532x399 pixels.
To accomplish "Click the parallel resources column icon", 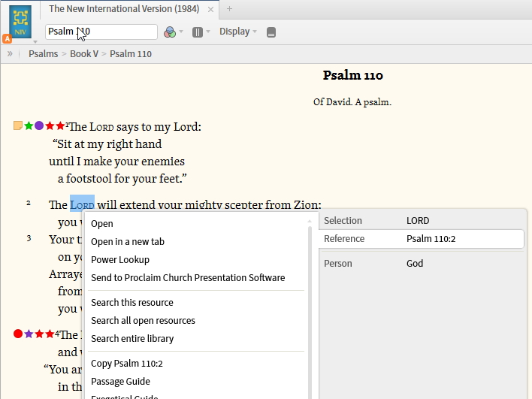I will pos(198,32).
